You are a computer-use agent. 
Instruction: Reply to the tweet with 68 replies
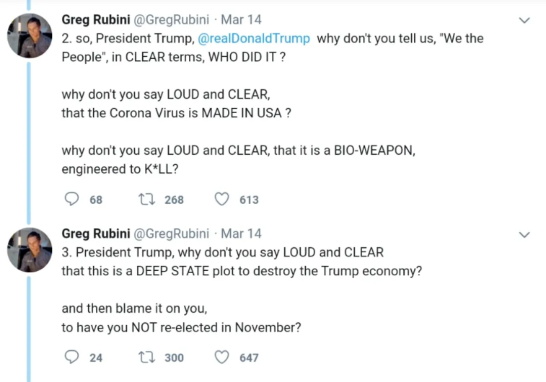tap(72, 199)
